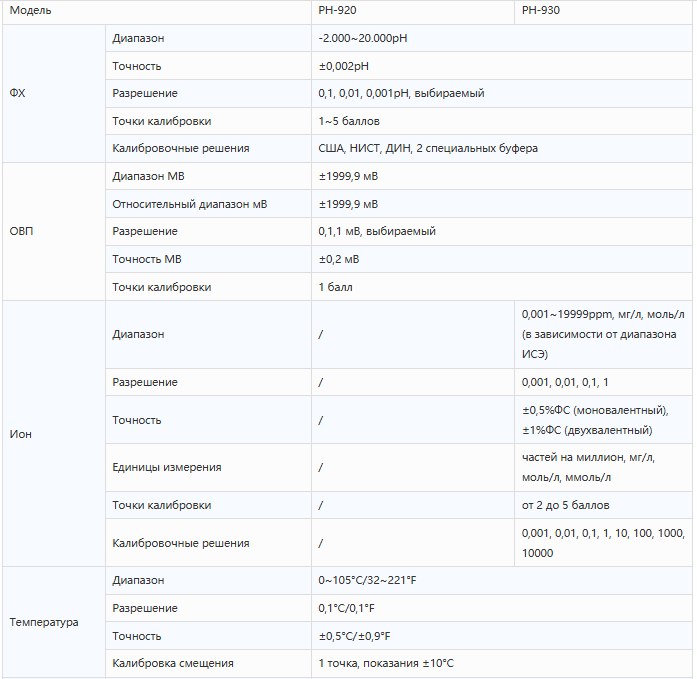Click the PH-930 model column header
The height and width of the screenshot is (679, 697).
pos(603,11)
